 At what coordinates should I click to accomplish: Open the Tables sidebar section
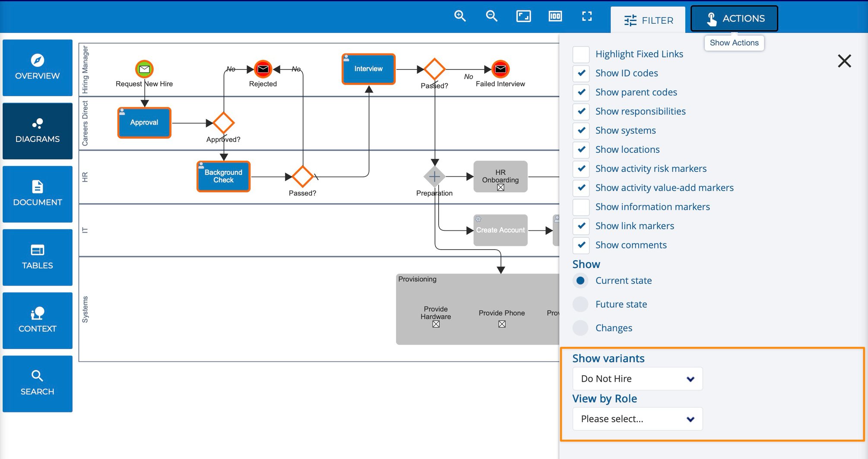click(x=38, y=257)
